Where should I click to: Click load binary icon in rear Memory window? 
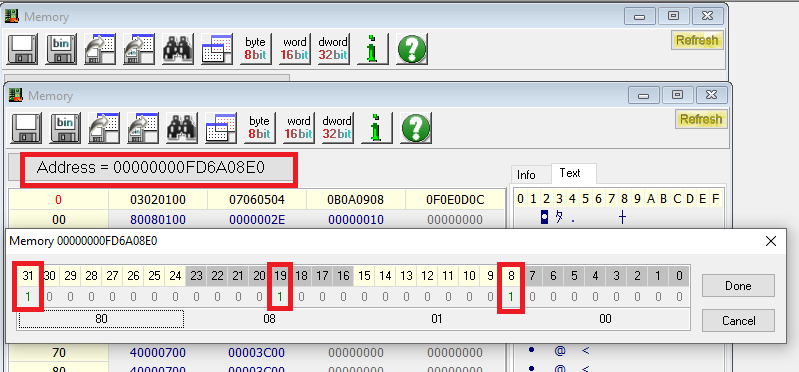(x=139, y=49)
